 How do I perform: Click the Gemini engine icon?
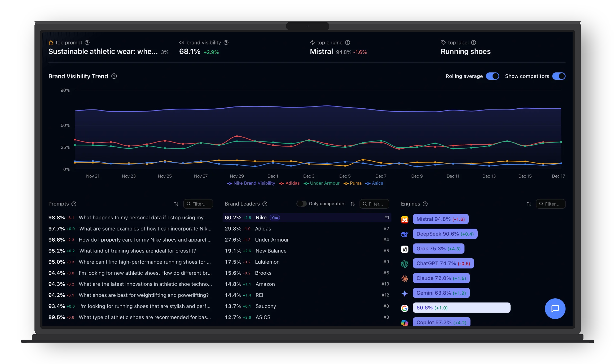[x=405, y=293]
